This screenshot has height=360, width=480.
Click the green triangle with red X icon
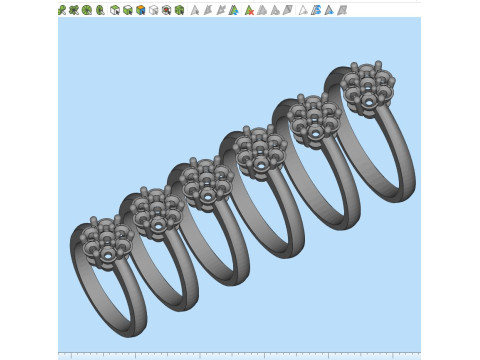tap(249, 10)
